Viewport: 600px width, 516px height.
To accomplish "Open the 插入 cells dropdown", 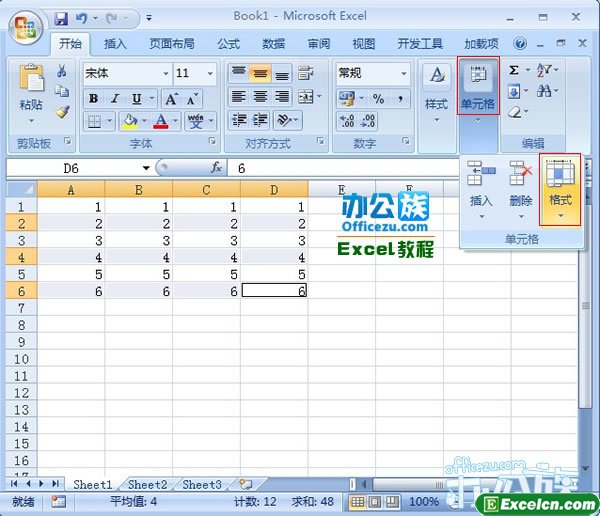I will coord(481,190).
